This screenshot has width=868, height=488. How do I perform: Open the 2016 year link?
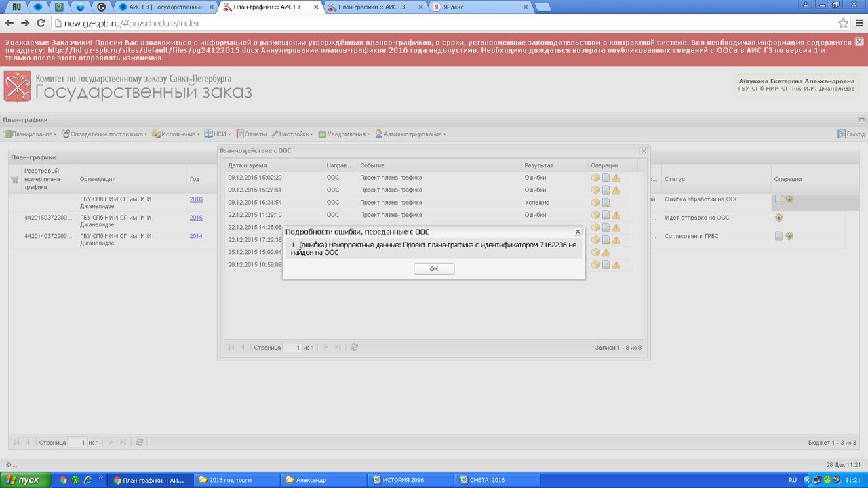196,199
